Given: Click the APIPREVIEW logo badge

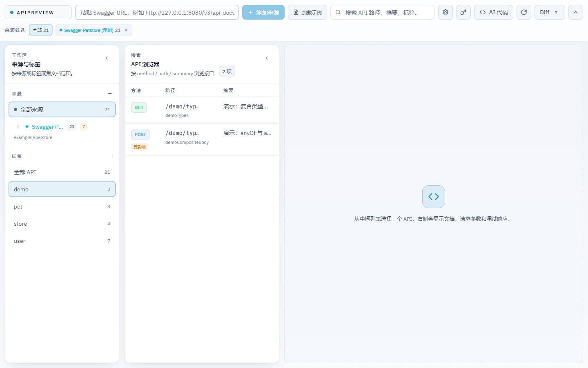Looking at the screenshot, I should (x=38, y=12).
